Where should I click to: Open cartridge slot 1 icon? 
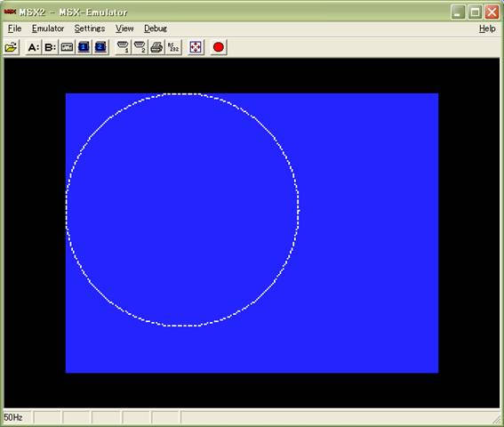click(x=84, y=47)
